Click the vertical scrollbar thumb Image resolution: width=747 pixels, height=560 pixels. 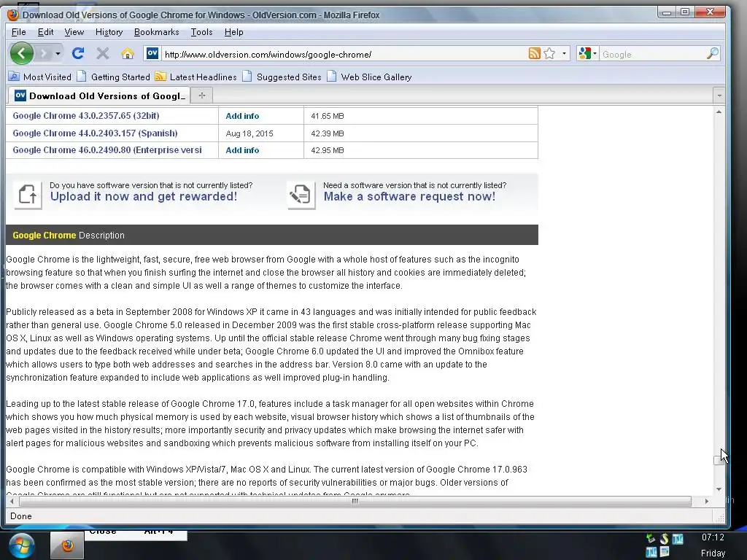[719, 460]
